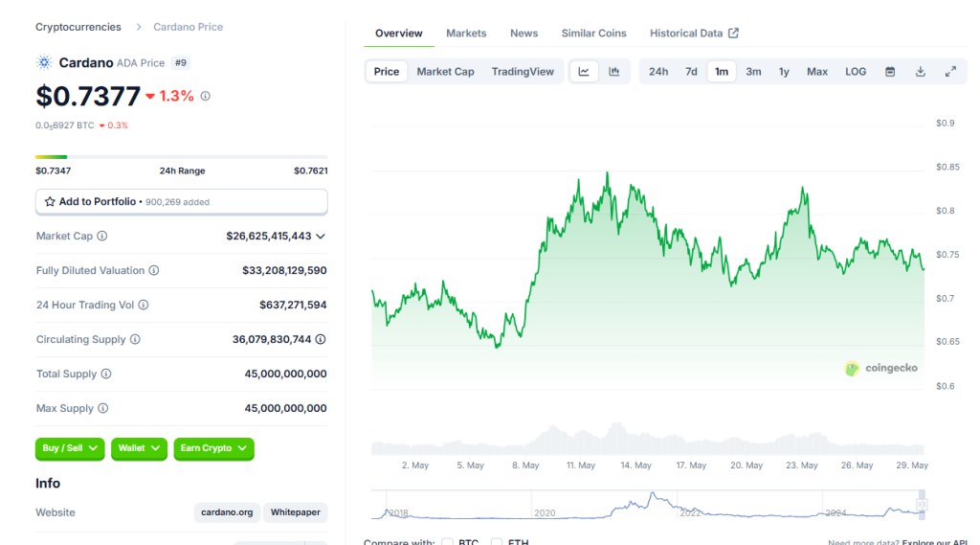Open the Buy / Sell dropdown

point(70,448)
